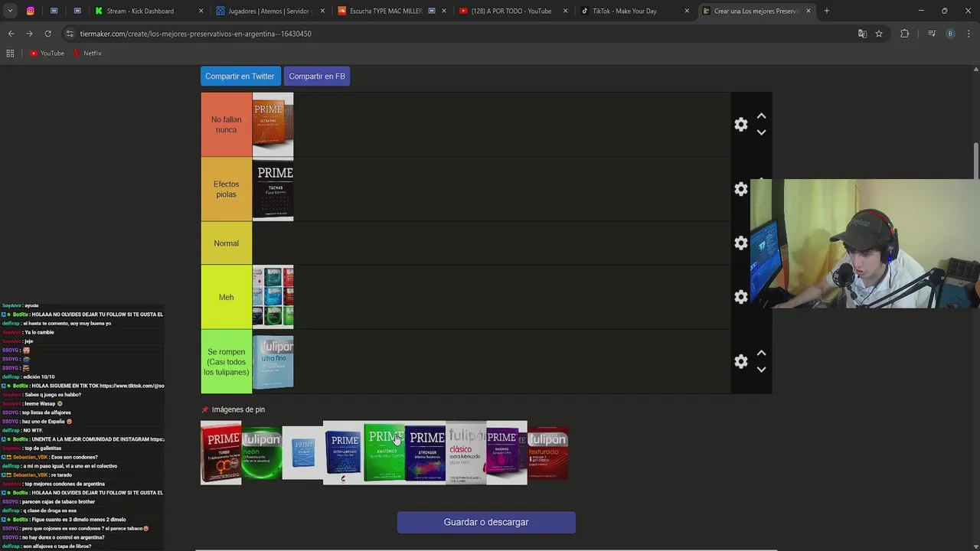Move 'Se rompen' row up arrow
The image size is (980, 551).
pyautogui.click(x=761, y=354)
